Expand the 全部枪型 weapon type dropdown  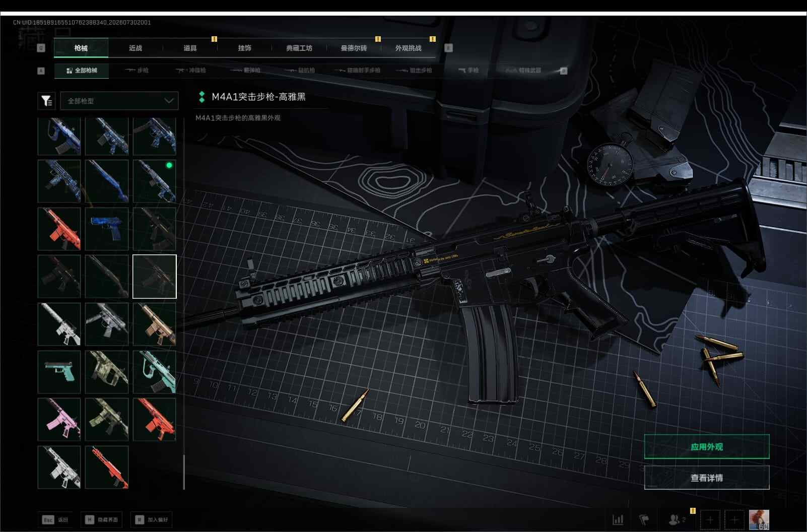[119, 101]
